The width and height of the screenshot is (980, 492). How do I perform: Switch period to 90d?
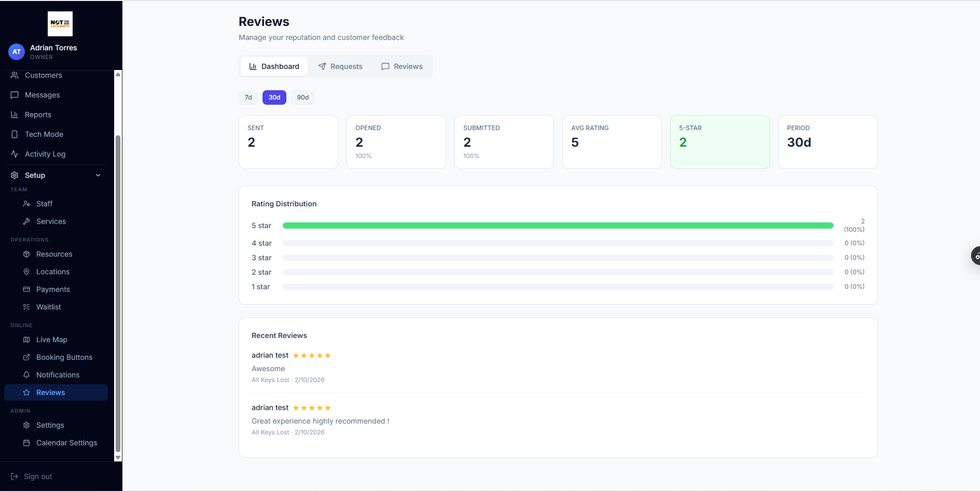tap(302, 97)
